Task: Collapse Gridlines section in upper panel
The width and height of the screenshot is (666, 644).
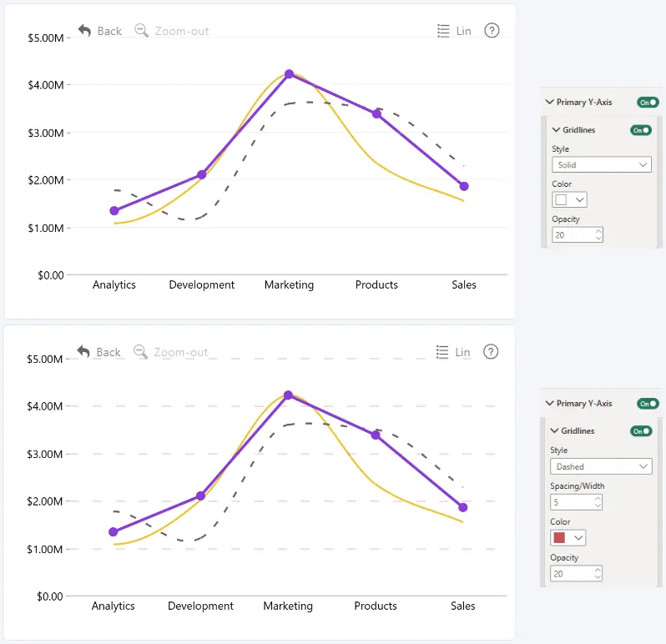Action: click(556, 129)
